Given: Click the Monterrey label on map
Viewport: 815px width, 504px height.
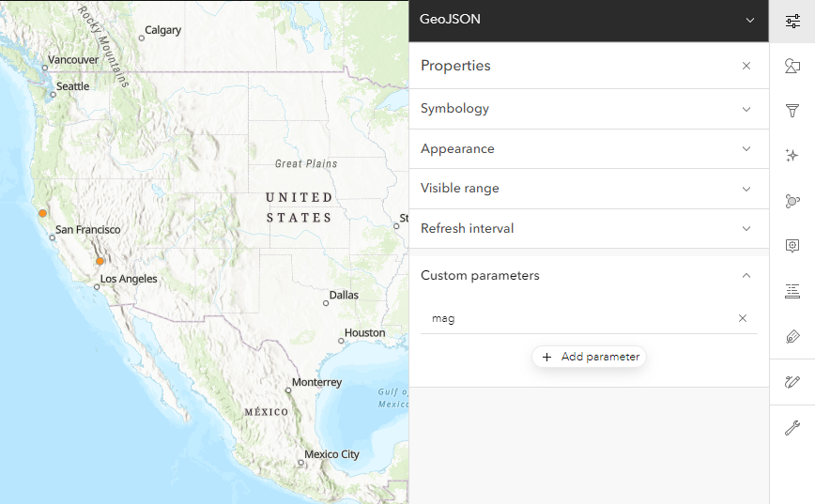Looking at the screenshot, I should pos(316,382).
